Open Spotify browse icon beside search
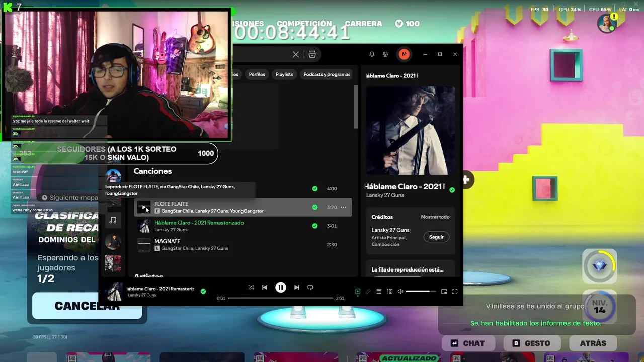 click(x=312, y=54)
